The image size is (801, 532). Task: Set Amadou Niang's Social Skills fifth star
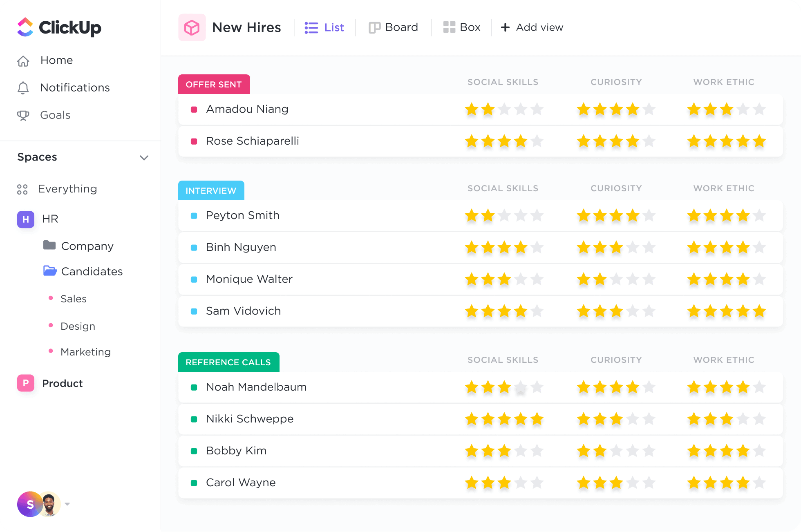[x=537, y=109]
